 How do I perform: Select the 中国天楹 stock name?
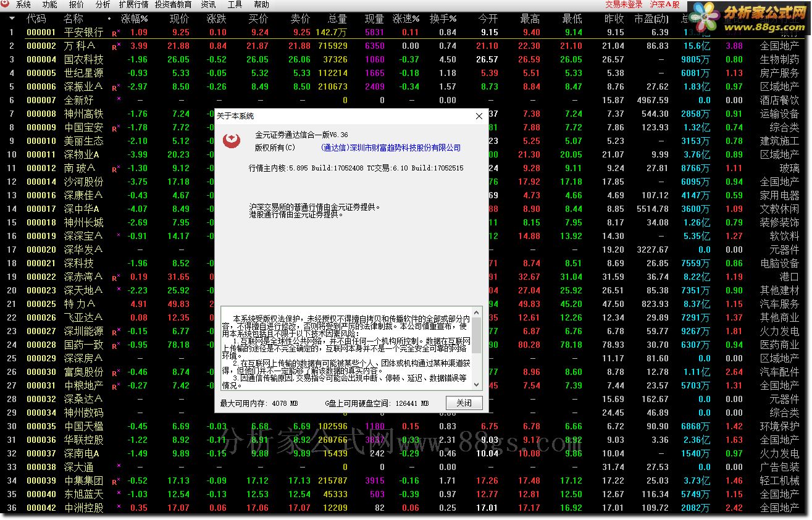84,426
